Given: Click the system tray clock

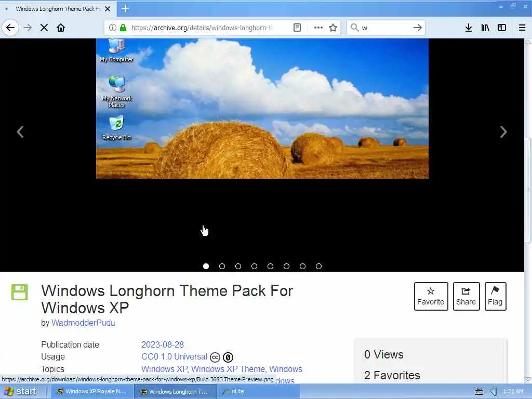Looking at the screenshot, I should pos(514,391).
